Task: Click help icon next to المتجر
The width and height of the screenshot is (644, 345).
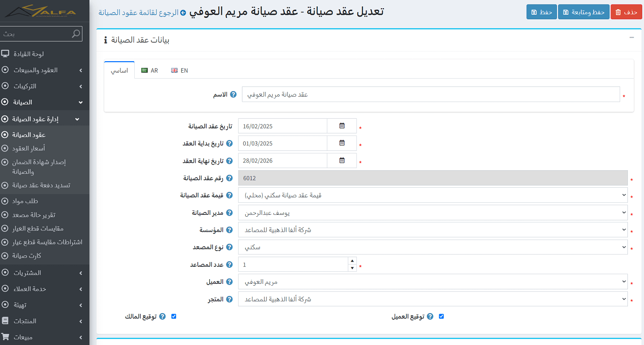Action: pyautogui.click(x=229, y=299)
